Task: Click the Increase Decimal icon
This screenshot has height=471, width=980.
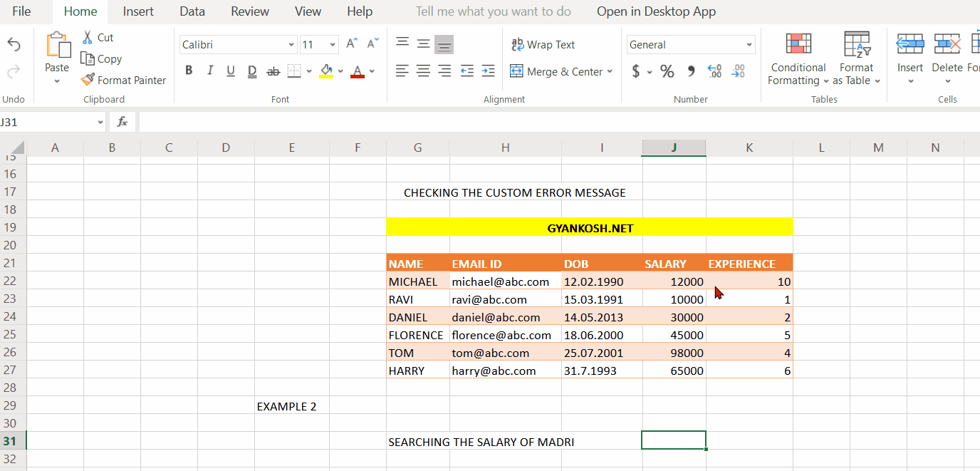Action: click(714, 71)
